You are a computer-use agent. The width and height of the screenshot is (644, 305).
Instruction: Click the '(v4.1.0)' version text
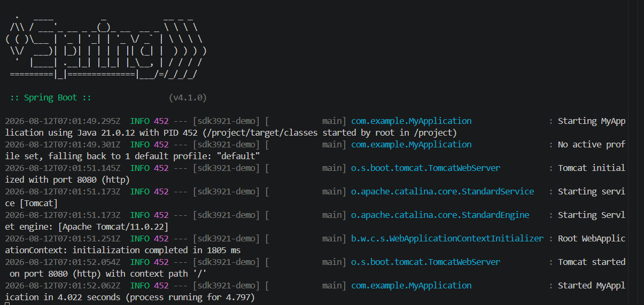188,98
